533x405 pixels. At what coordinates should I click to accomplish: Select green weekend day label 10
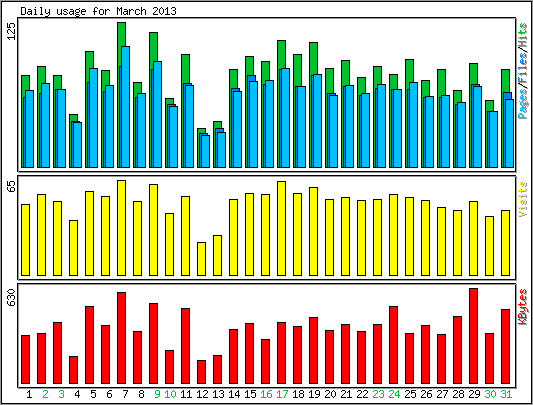click(170, 394)
